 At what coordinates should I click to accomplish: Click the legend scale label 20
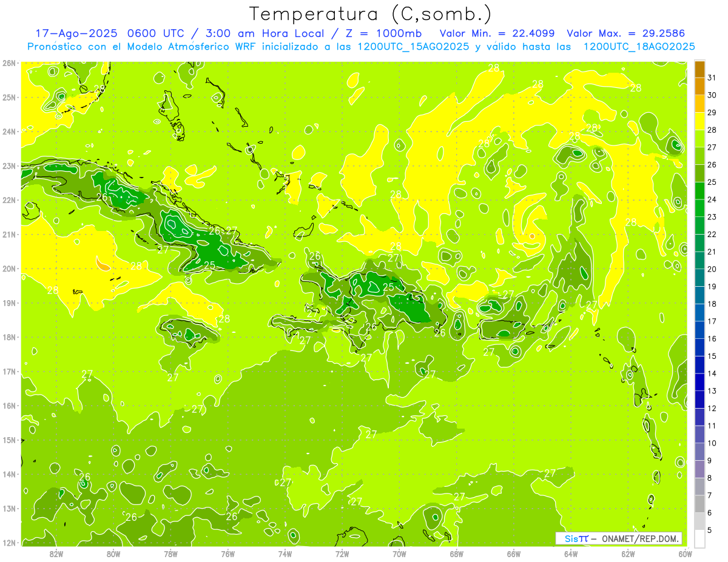point(712,269)
